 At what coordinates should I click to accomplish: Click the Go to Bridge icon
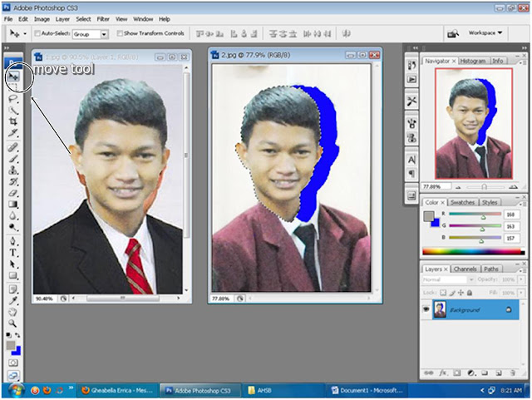tap(453, 33)
